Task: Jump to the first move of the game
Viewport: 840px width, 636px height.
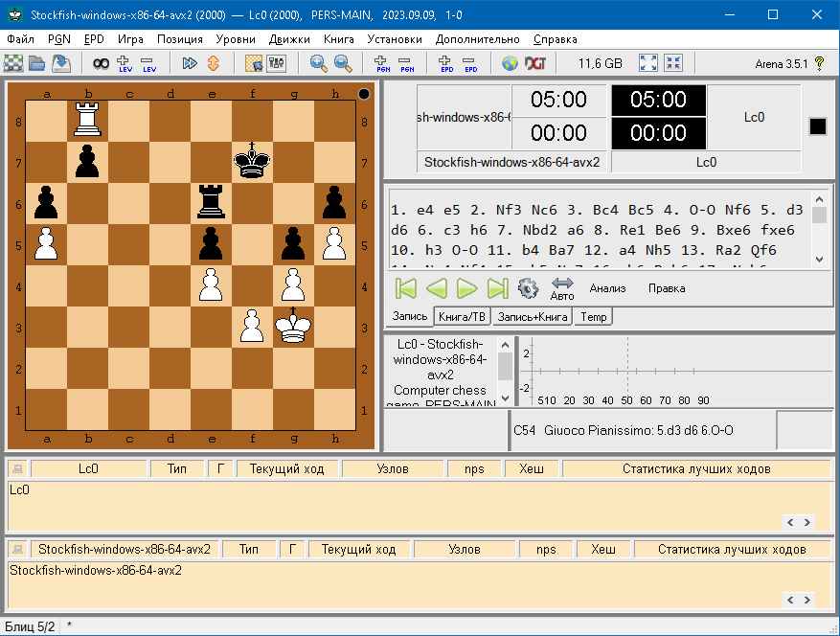Action: tap(405, 288)
